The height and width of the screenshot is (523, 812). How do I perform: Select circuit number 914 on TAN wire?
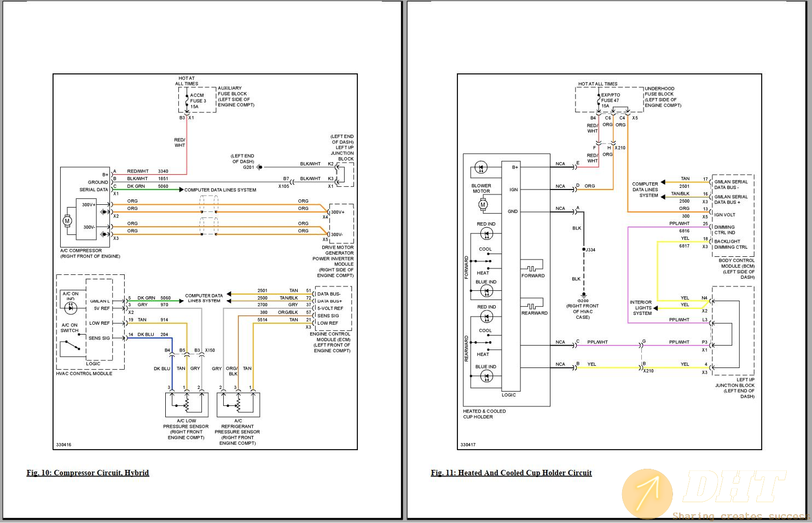(164, 320)
